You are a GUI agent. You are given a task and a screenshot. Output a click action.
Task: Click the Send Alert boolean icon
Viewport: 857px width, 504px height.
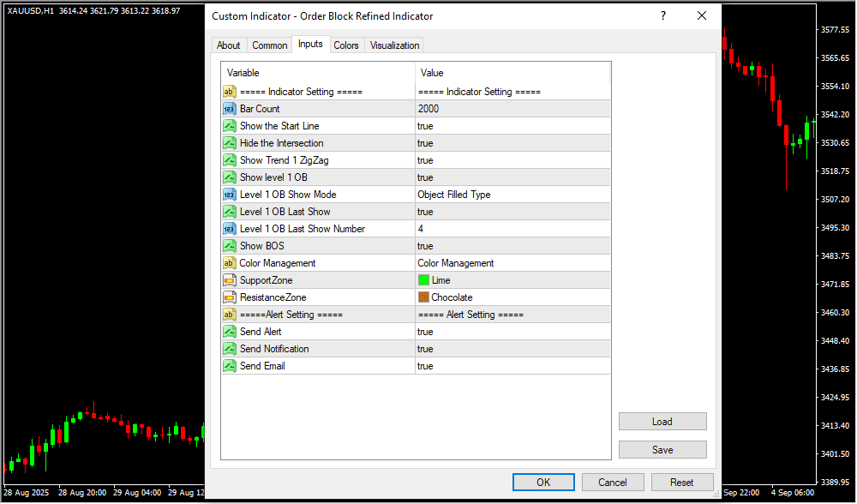pyautogui.click(x=229, y=332)
